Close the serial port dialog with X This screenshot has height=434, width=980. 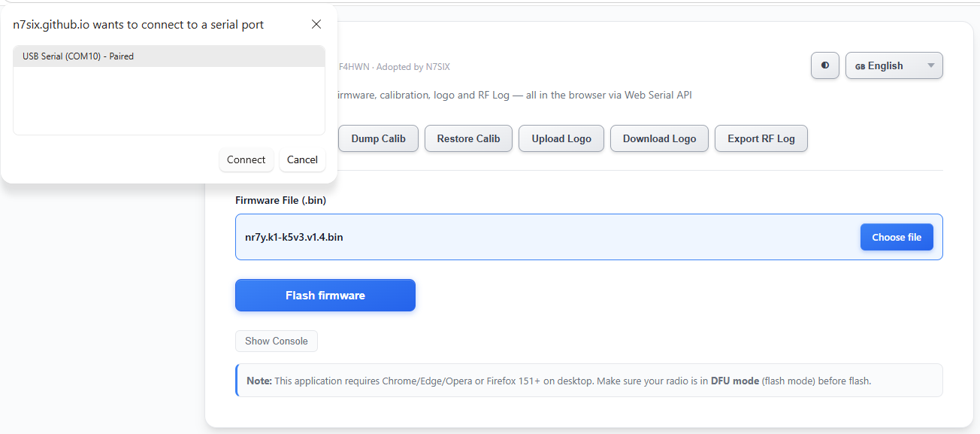316,25
